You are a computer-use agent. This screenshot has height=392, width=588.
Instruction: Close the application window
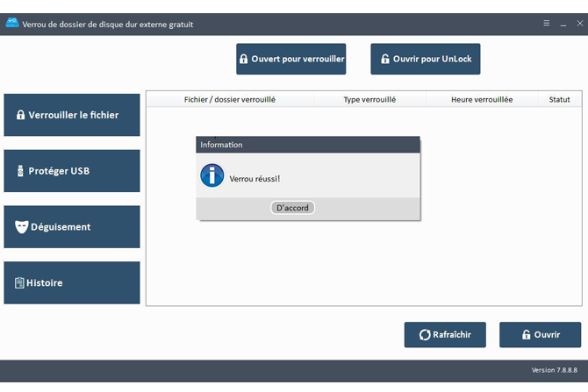point(578,24)
